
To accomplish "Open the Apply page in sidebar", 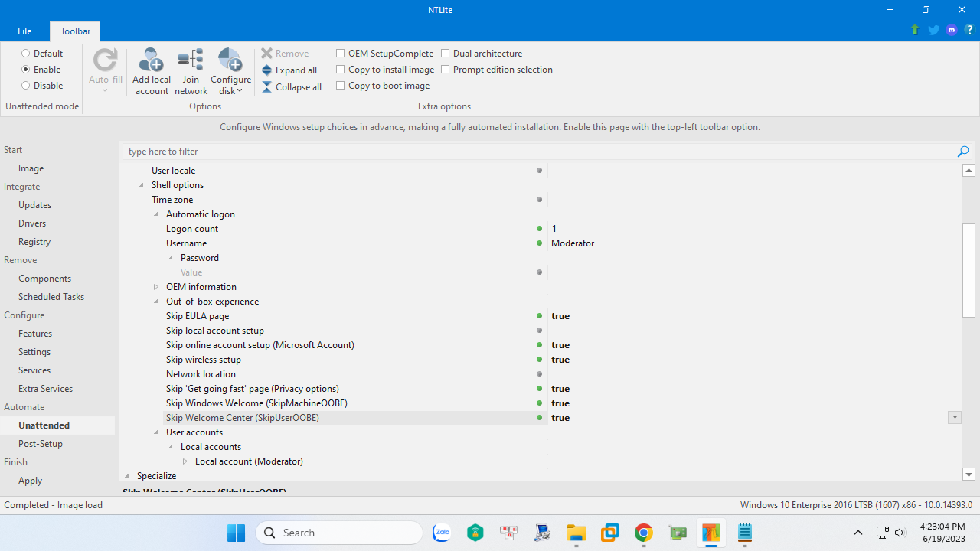I will coord(31,481).
